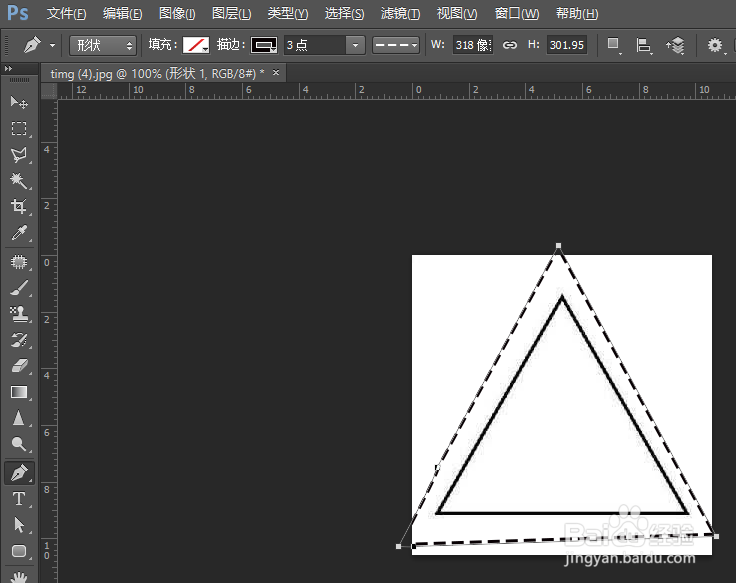This screenshot has height=583, width=736.
Task: Select the Magic Wand tool
Action: pyautogui.click(x=19, y=180)
